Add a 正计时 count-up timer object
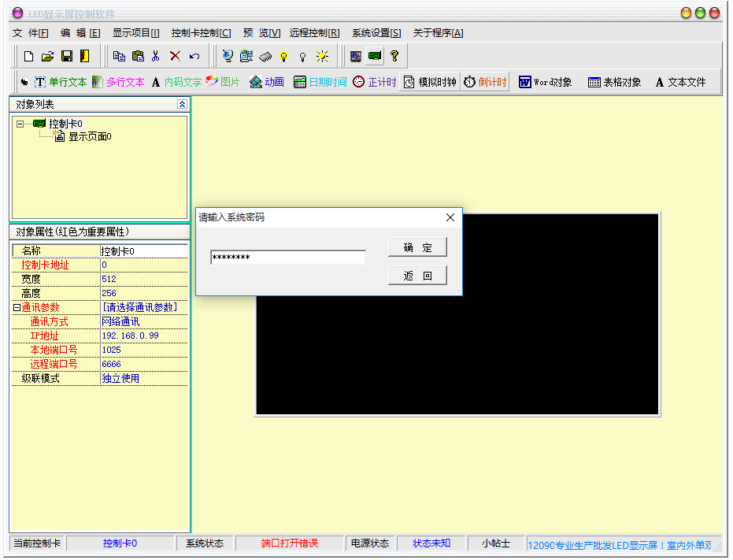Image resolution: width=733 pixels, height=560 pixels. coord(374,81)
